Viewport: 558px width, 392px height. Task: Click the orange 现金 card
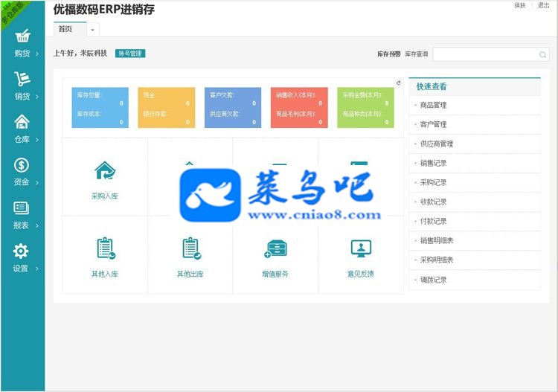click(167, 107)
